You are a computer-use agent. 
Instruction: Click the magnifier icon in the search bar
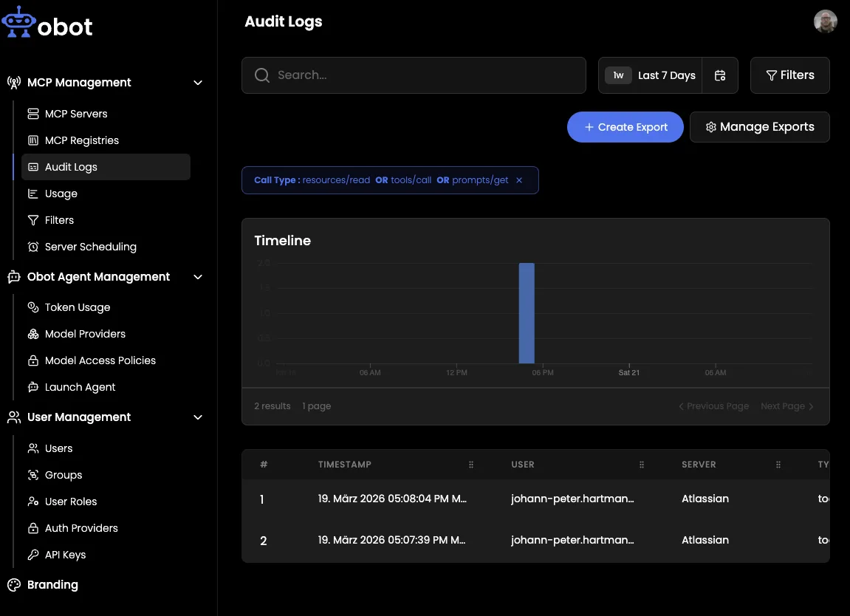point(261,75)
